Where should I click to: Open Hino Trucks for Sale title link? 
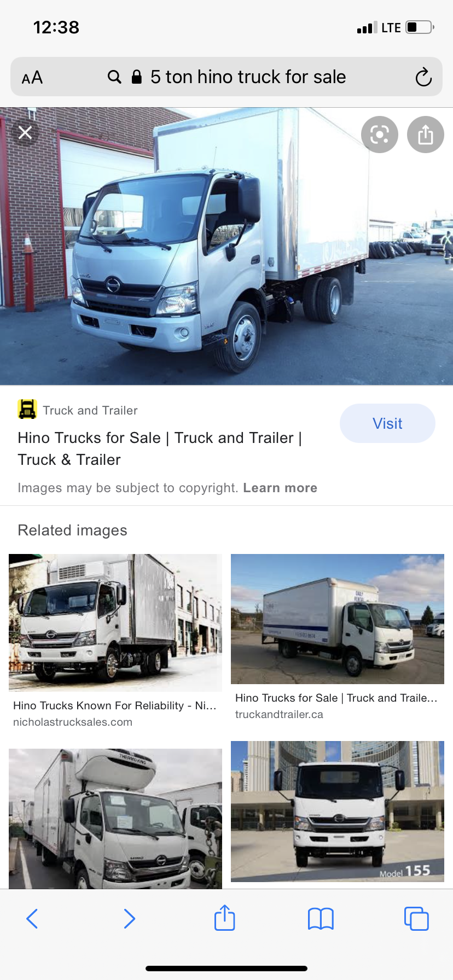160,448
